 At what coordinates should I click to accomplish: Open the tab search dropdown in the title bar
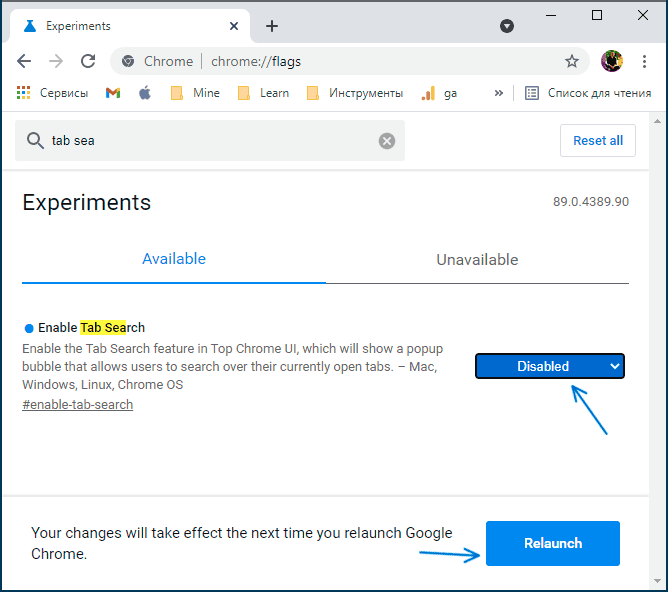pos(507,26)
